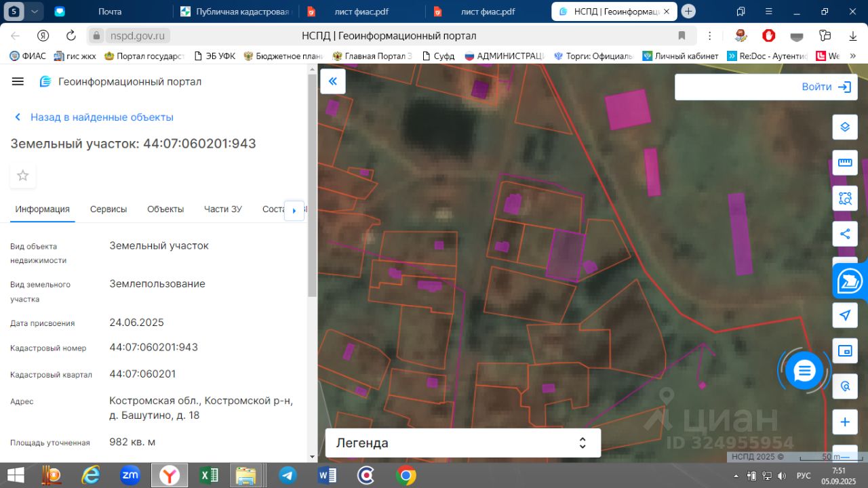
Task: Open the browser tab groups dropdown
Action: pyautogui.click(x=34, y=12)
